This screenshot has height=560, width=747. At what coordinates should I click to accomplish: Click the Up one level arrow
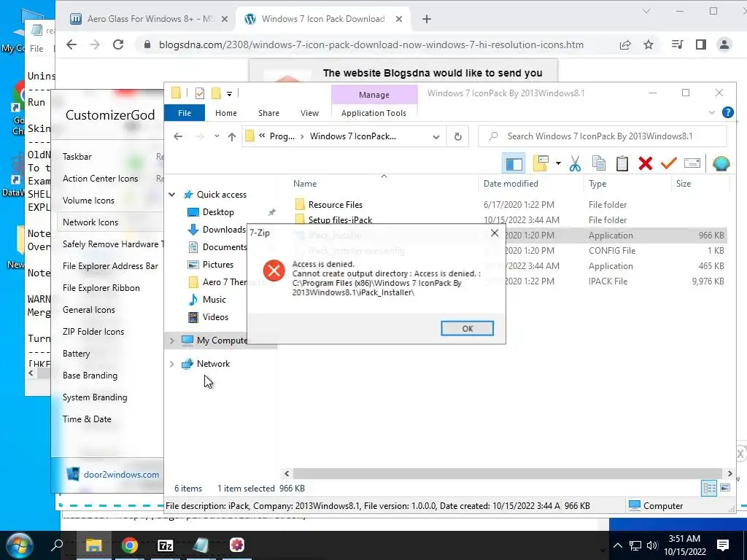(x=231, y=136)
